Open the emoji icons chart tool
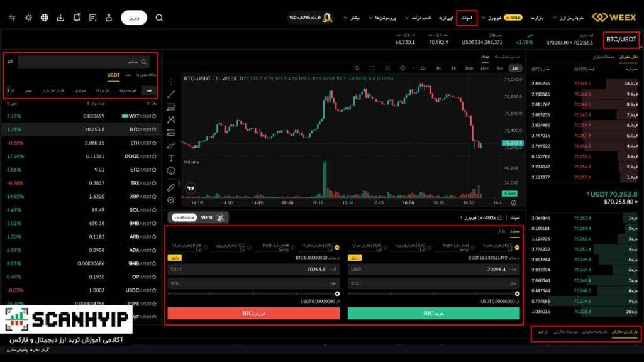Image resolution: width=644 pixels, height=362 pixels. (171, 171)
